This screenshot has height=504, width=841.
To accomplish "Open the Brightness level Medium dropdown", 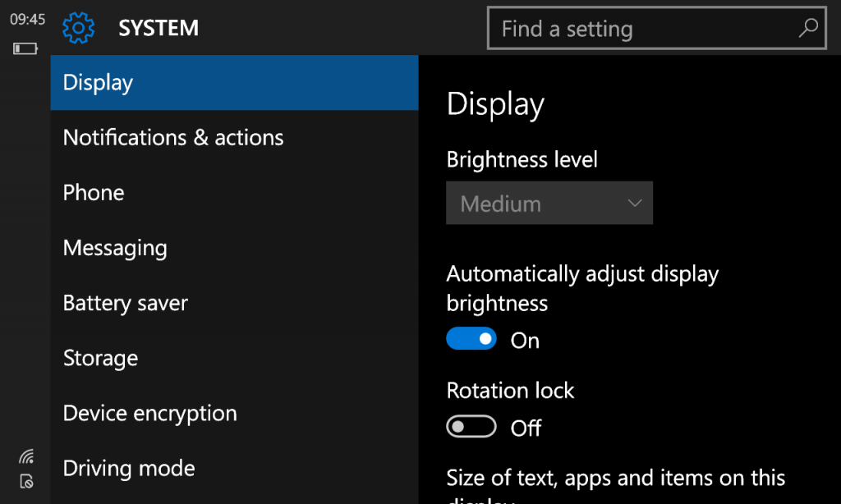I will [549, 203].
